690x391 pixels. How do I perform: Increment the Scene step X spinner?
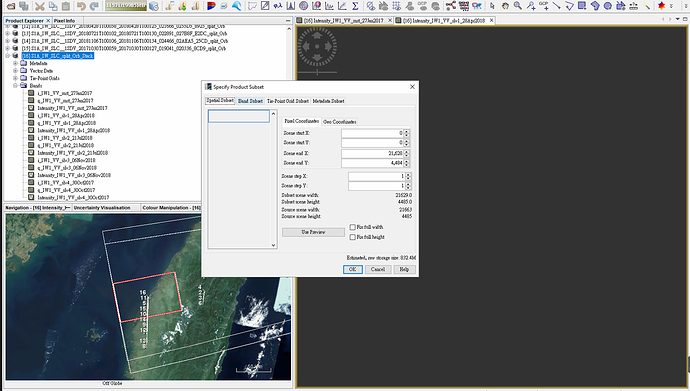coord(408,174)
